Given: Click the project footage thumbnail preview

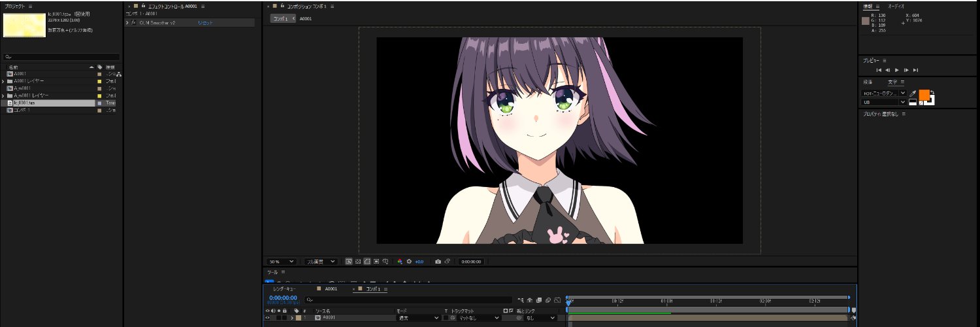Looking at the screenshot, I should tap(24, 24).
